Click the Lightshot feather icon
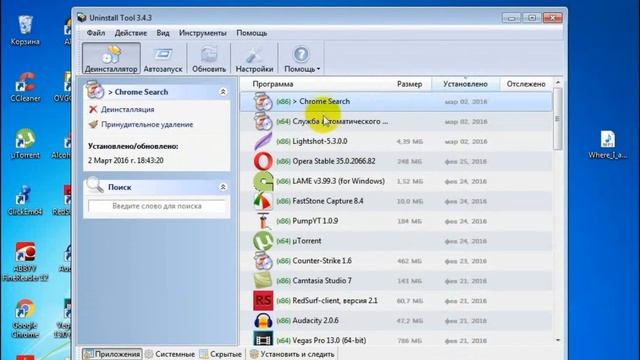The height and width of the screenshot is (360, 640). 263,141
